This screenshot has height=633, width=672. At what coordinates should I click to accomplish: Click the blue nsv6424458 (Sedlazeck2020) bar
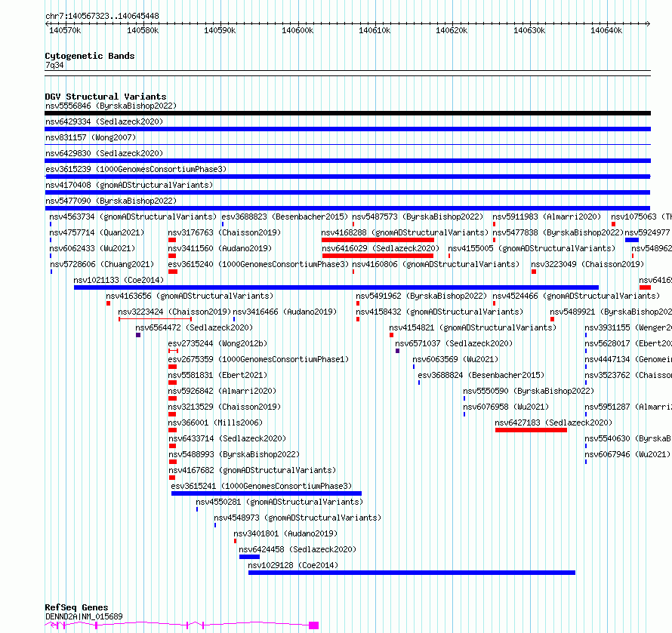coord(249,557)
